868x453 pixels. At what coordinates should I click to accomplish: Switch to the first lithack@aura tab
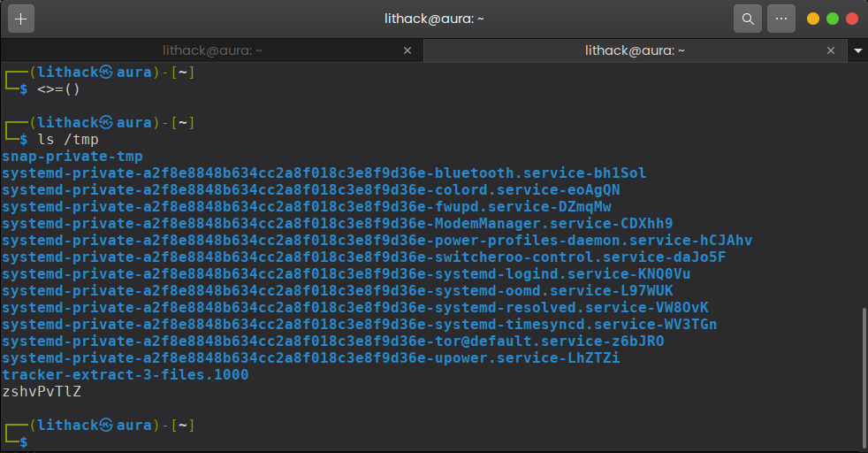click(x=212, y=50)
